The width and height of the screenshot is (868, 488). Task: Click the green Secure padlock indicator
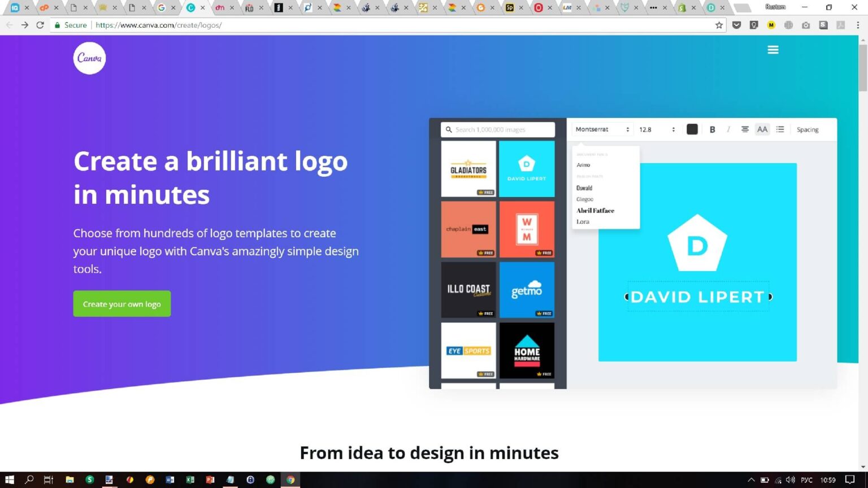pos(70,25)
